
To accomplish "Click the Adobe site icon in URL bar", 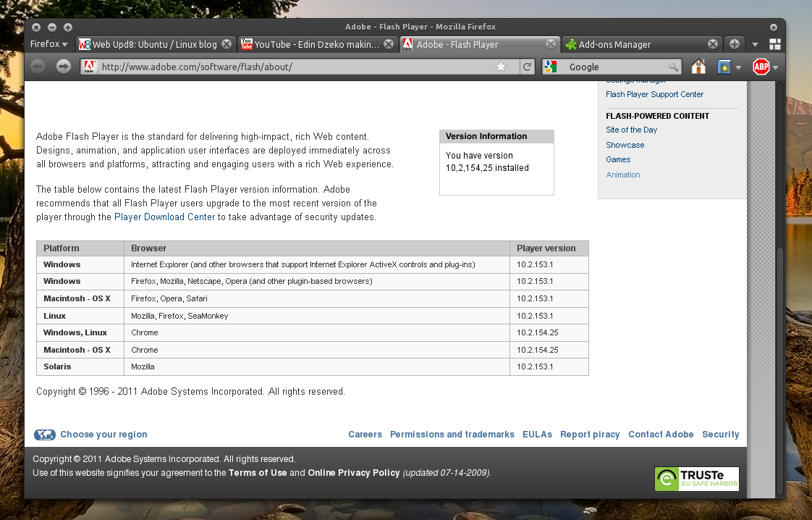I will click(x=89, y=67).
